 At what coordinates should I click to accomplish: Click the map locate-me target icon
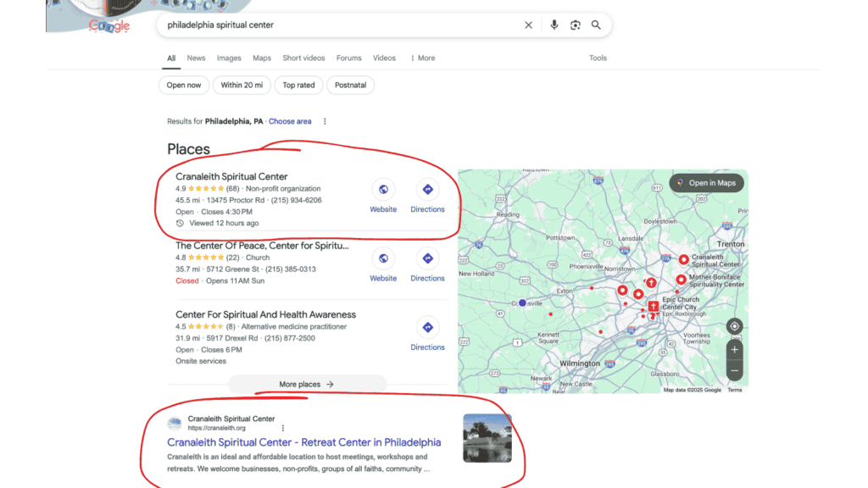[x=734, y=326]
